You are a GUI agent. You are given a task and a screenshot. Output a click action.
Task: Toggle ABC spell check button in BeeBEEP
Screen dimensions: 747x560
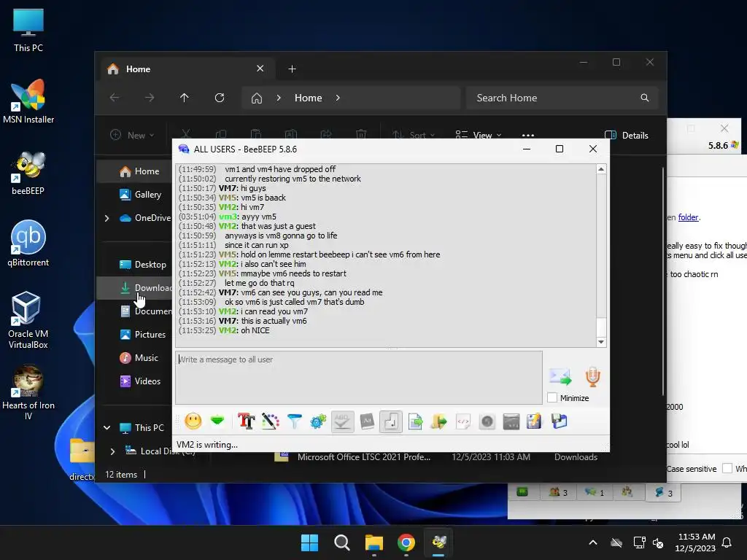pos(343,421)
